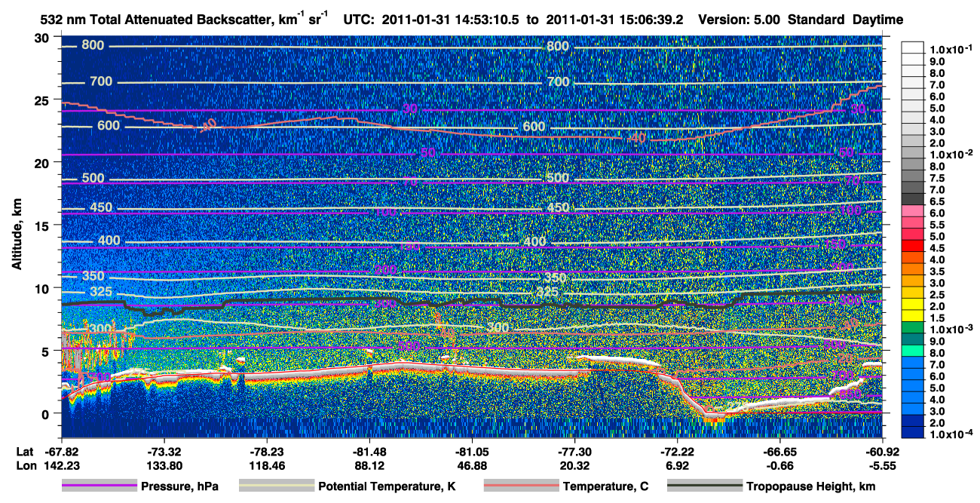Click altitude axis tick label '10'

43,288
